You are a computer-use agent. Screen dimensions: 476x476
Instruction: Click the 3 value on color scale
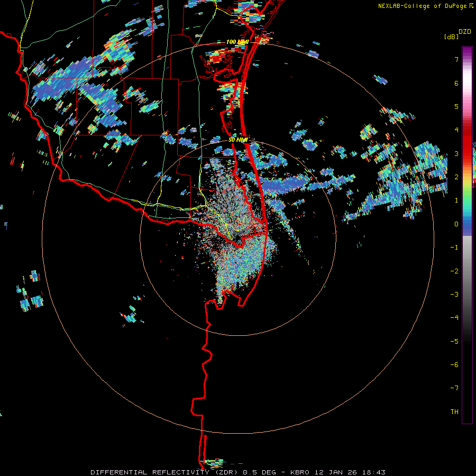click(x=456, y=153)
